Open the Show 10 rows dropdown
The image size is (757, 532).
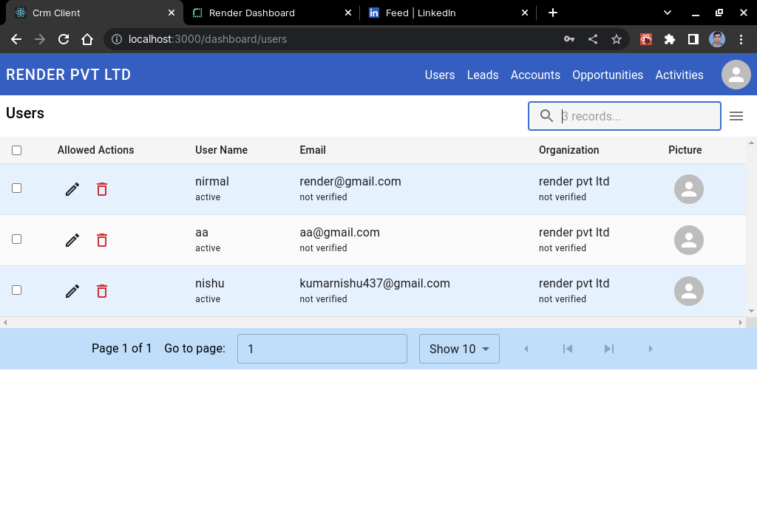click(459, 349)
